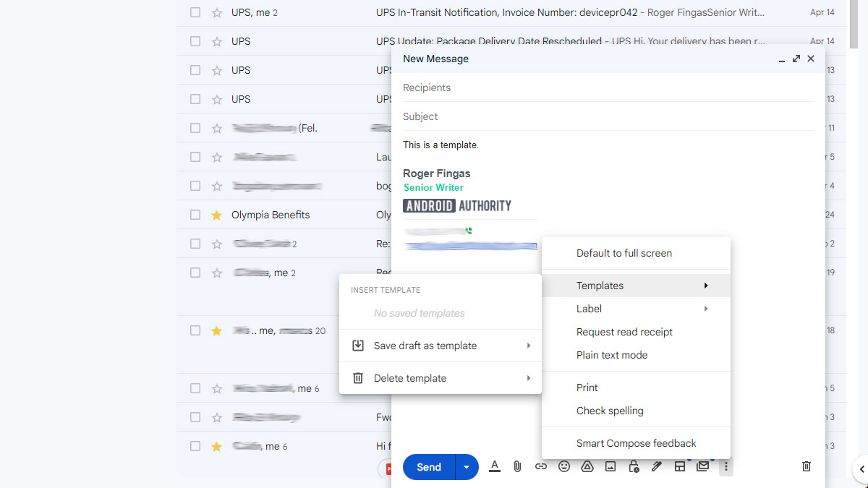
Task: Choose Default to full screen
Action: tap(636, 253)
